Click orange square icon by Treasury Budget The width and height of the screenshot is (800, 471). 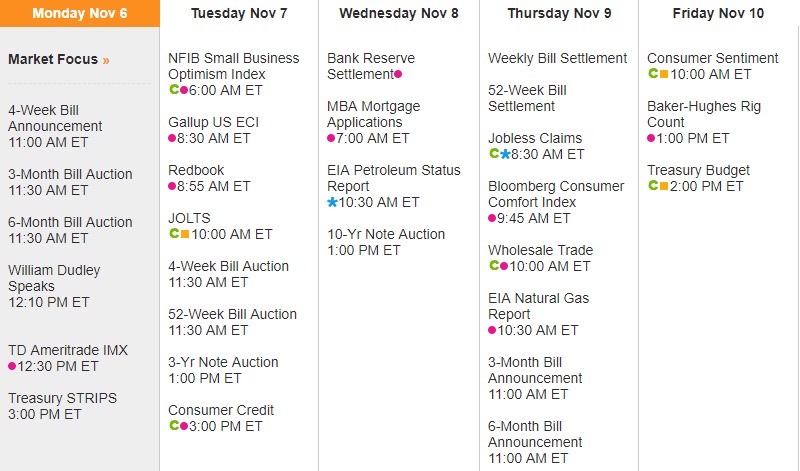pyautogui.click(x=664, y=186)
